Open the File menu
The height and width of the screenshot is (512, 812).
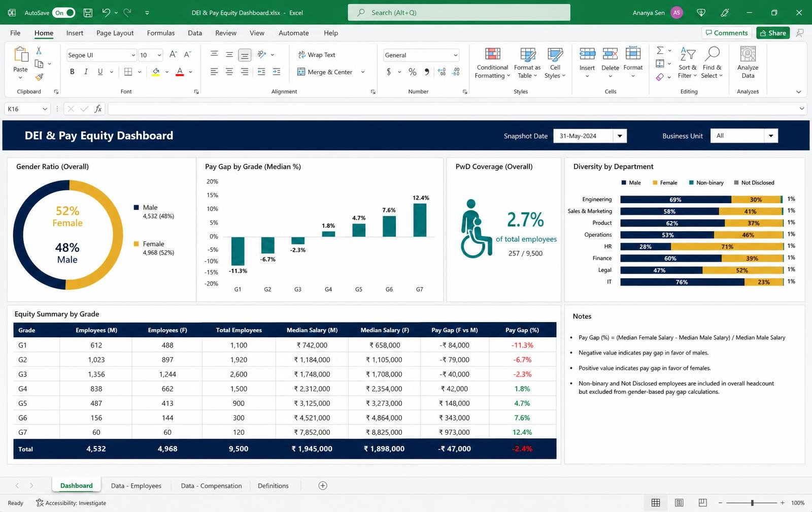15,33
